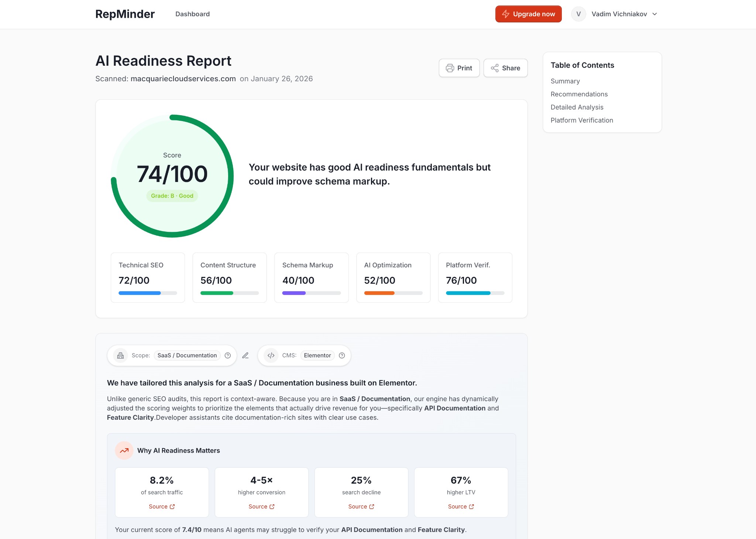
Task: Click the help icon next to Elementor
Action: coord(342,355)
